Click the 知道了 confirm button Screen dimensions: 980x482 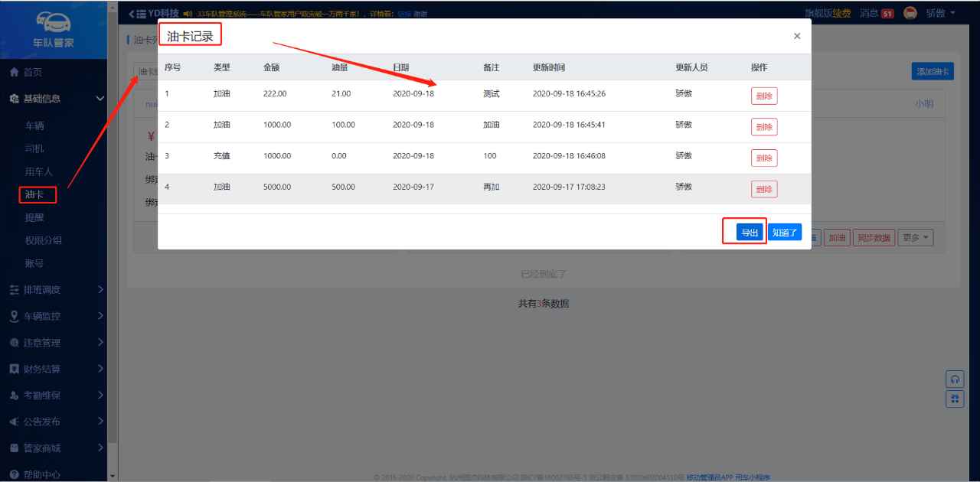[x=785, y=233]
